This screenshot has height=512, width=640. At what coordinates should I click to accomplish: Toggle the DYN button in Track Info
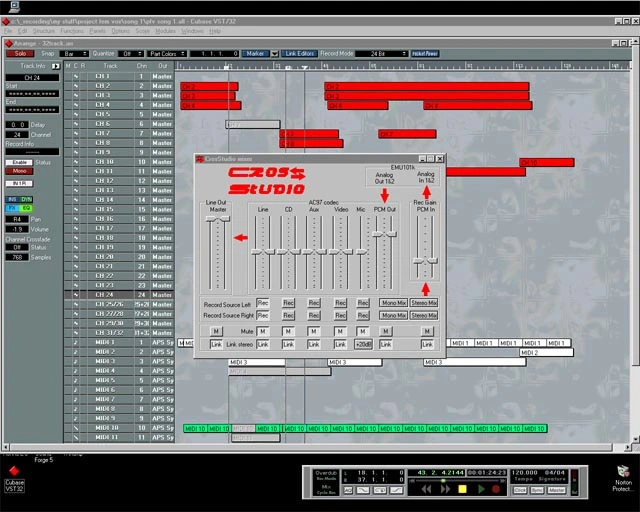(26, 199)
